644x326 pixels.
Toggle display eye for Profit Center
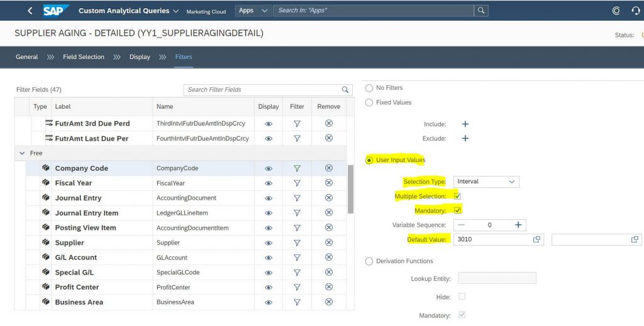click(268, 288)
